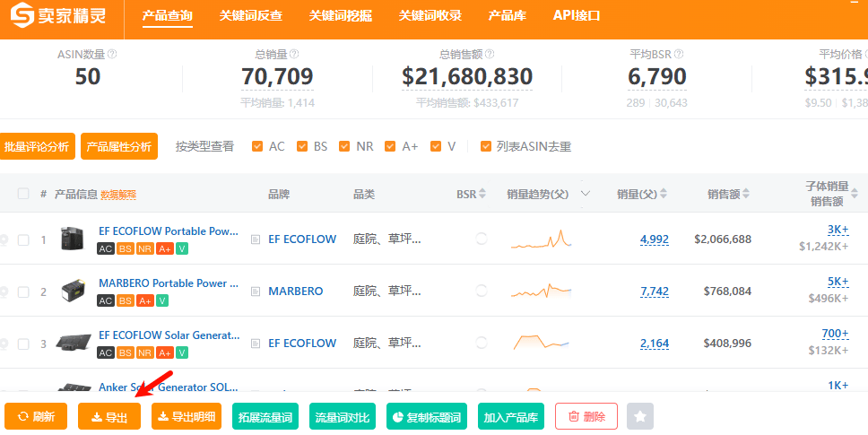Viewport: 868px width, 435px height.
Task: Click the star favorite button
Action: coord(640,416)
